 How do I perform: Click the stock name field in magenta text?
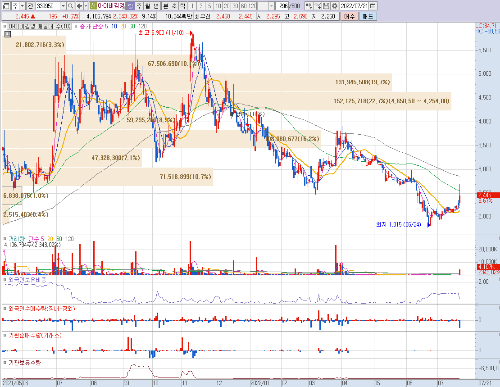(x=111, y=6)
